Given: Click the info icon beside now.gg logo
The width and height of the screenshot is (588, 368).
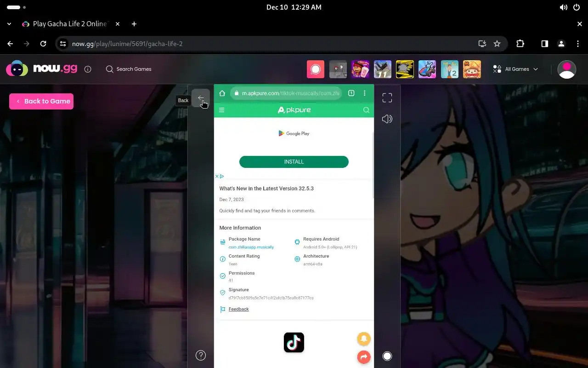Looking at the screenshot, I should (x=88, y=69).
